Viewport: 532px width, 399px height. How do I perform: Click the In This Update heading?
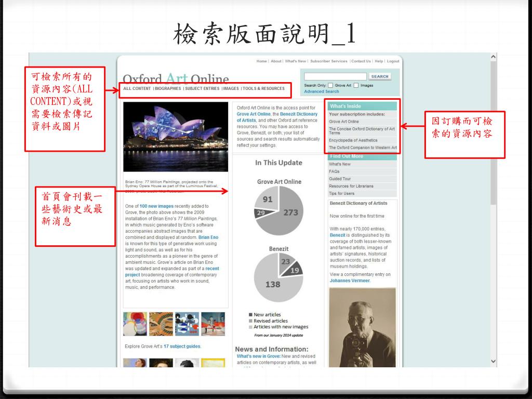[x=278, y=163]
